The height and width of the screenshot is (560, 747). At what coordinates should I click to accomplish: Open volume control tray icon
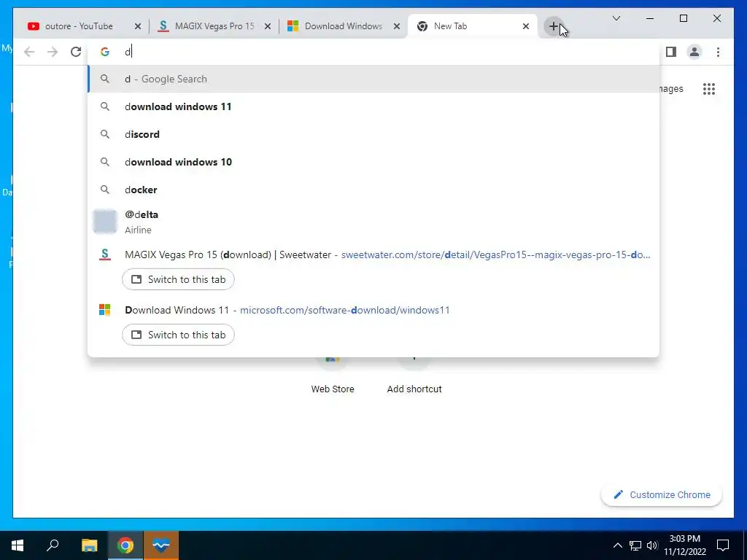(x=652, y=545)
